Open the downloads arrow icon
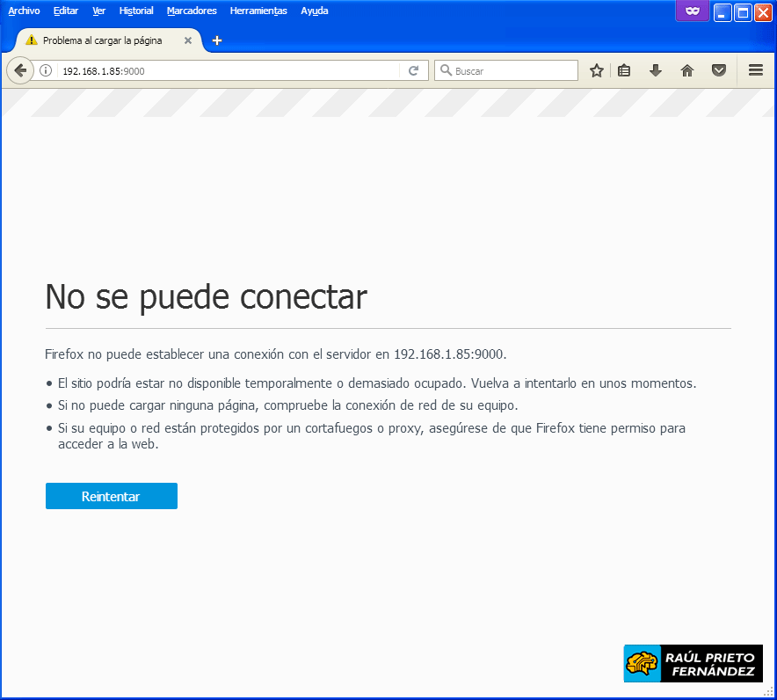This screenshot has height=700, width=777. [656, 70]
